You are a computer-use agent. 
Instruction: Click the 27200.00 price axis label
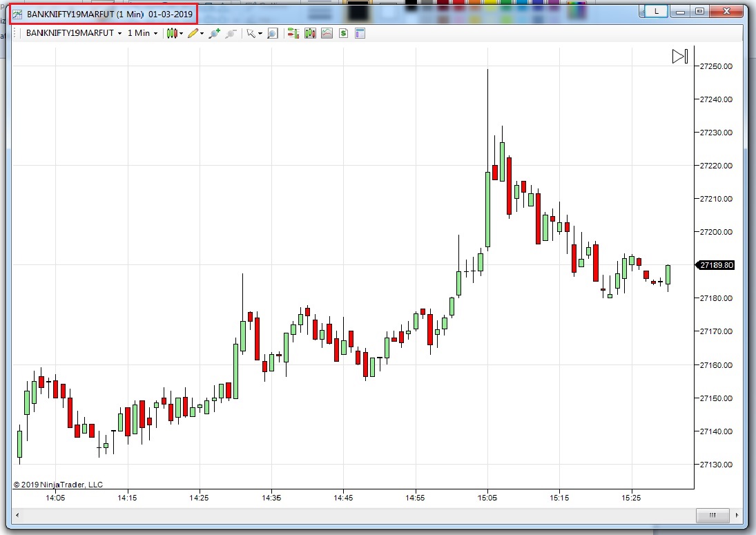click(716, 232)
